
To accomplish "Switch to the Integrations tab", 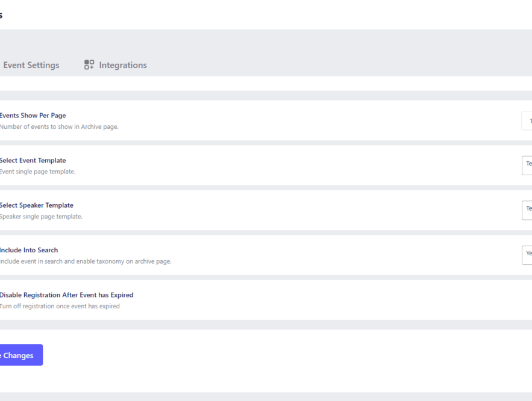I will pyautogui.click(x=123, y=64).
